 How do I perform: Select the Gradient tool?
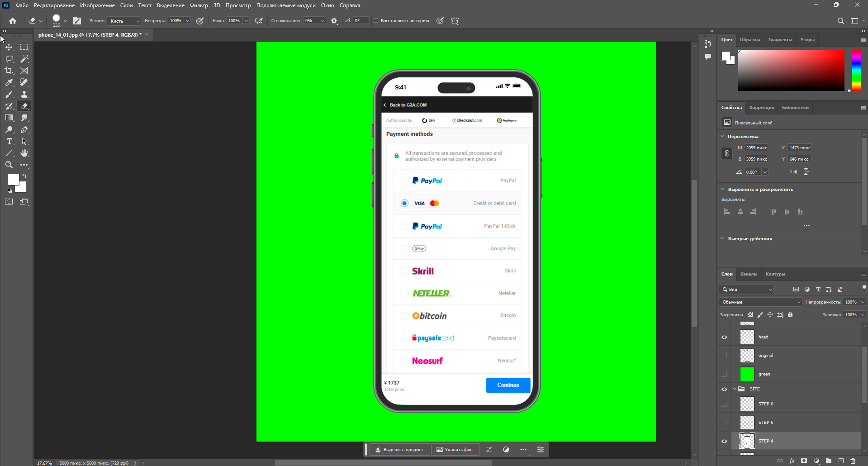coord(9,118)
